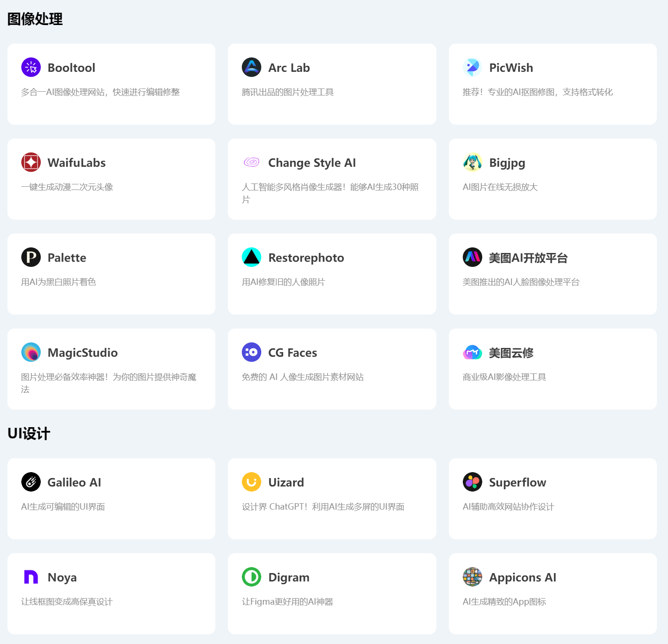Open the Appicons AI title link

point(523,577)
